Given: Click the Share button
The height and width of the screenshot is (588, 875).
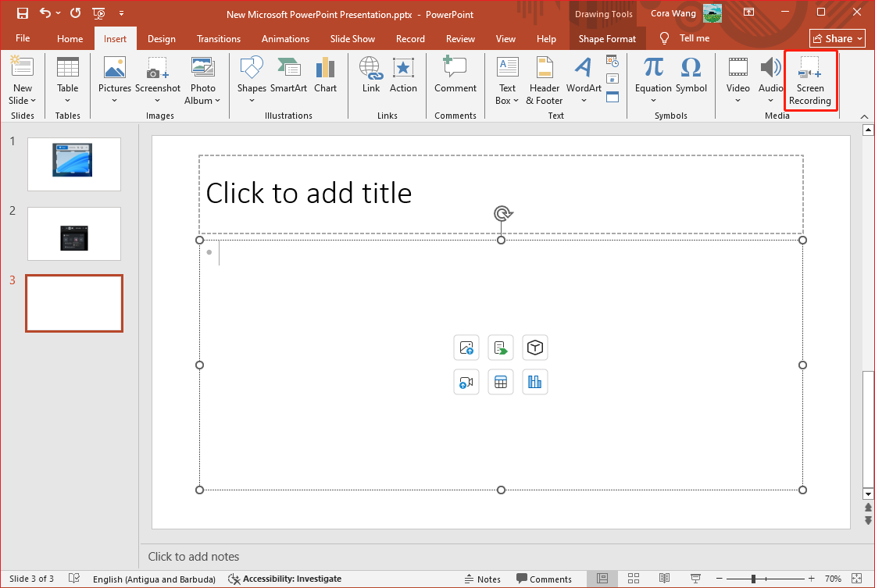Looking at the screenshot, I should (837, 37).
